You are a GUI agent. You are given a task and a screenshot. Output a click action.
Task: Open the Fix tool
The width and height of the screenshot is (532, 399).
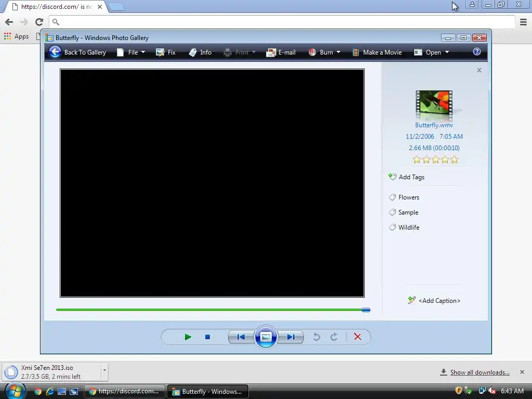(166, 52)
